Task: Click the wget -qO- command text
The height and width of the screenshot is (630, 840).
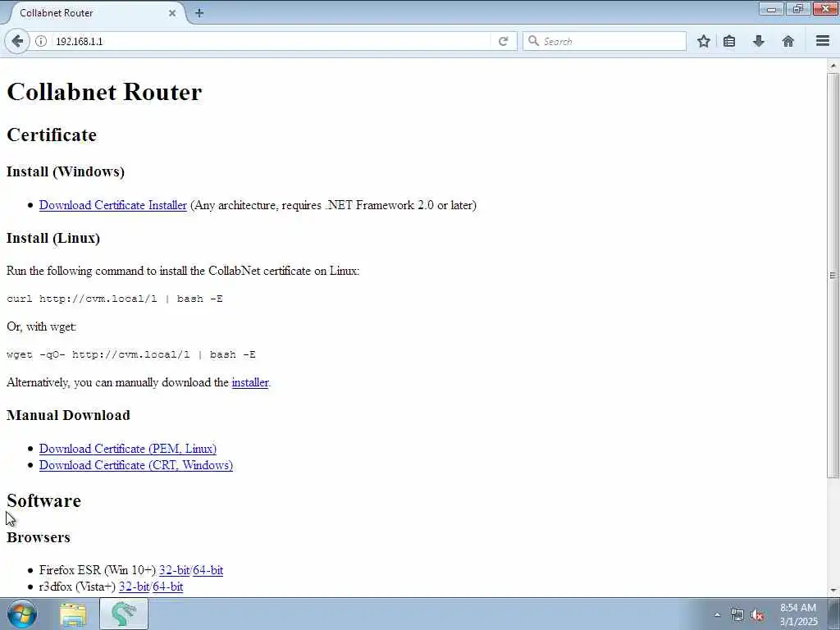Action: (x=131, y=354)
